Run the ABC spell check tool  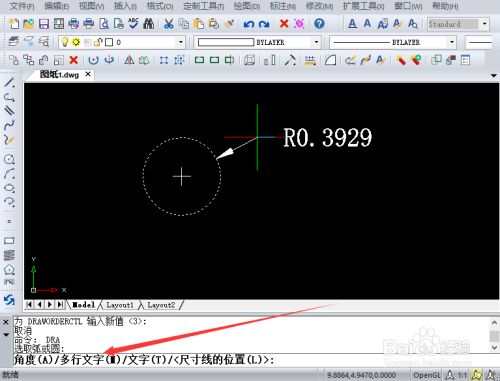(134, 23)
